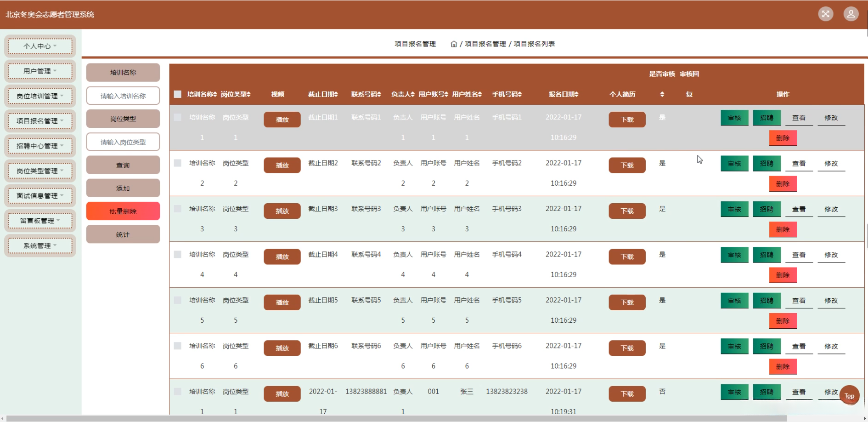Check the row with 截止日期6
Image resolution: width=868 pixels, height=422 pixels.
pyautogui.click(x=178, y=346)
